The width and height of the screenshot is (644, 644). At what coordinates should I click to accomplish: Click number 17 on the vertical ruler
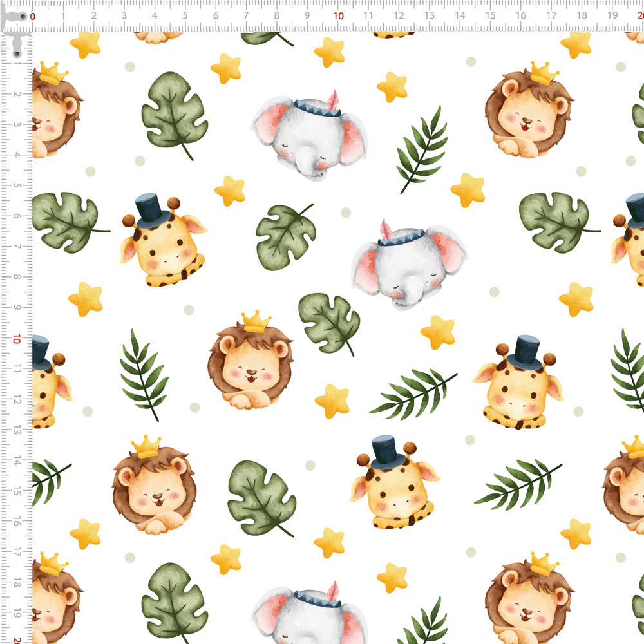17,552
